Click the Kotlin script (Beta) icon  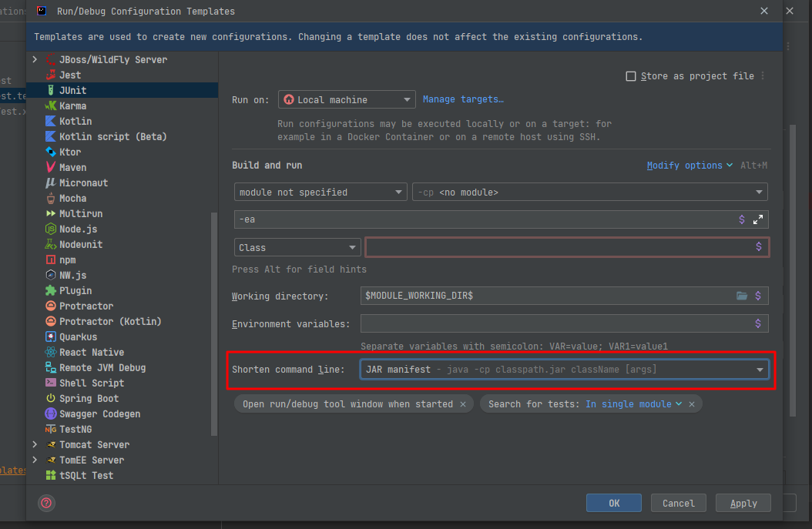51,136
